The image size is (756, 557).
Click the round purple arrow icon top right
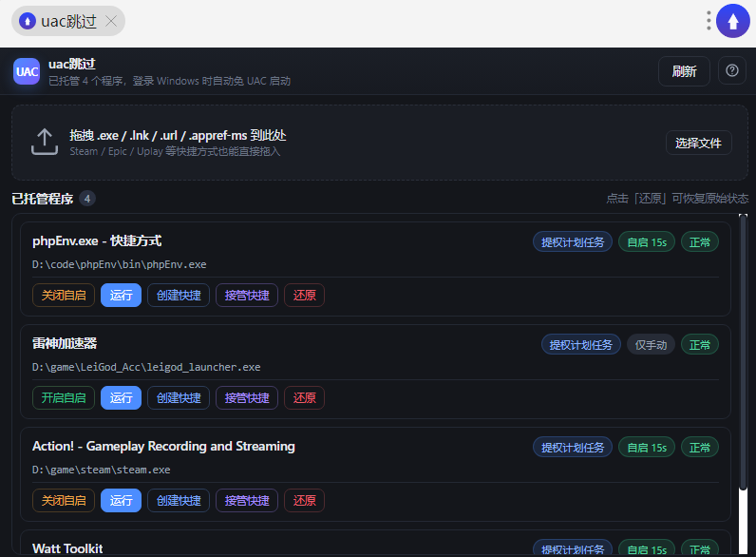[733, 21]
